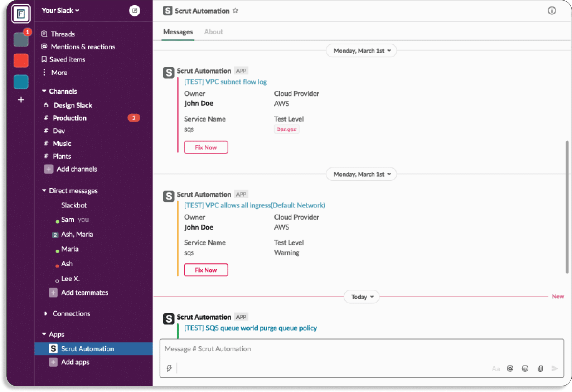Image resolution: width=572 pixels, height=392 pixels.
Task: Click the send message arrow icon
Action: [555, 368]
